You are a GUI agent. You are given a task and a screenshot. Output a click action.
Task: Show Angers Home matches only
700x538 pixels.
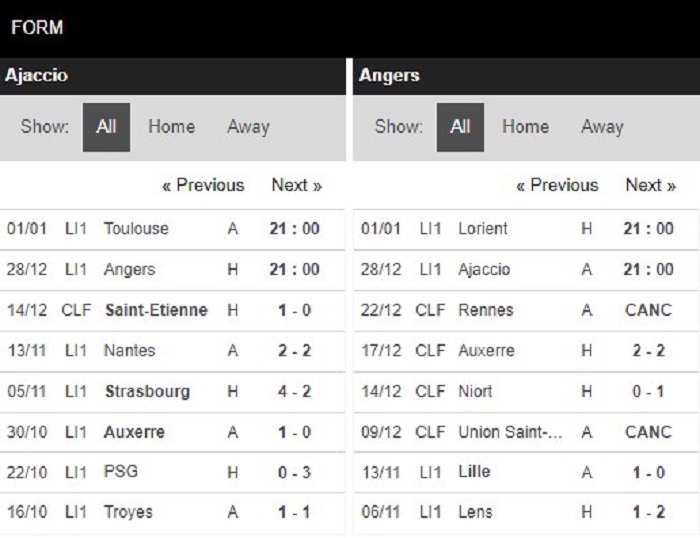pyautogui.click(x=525, y=127)
